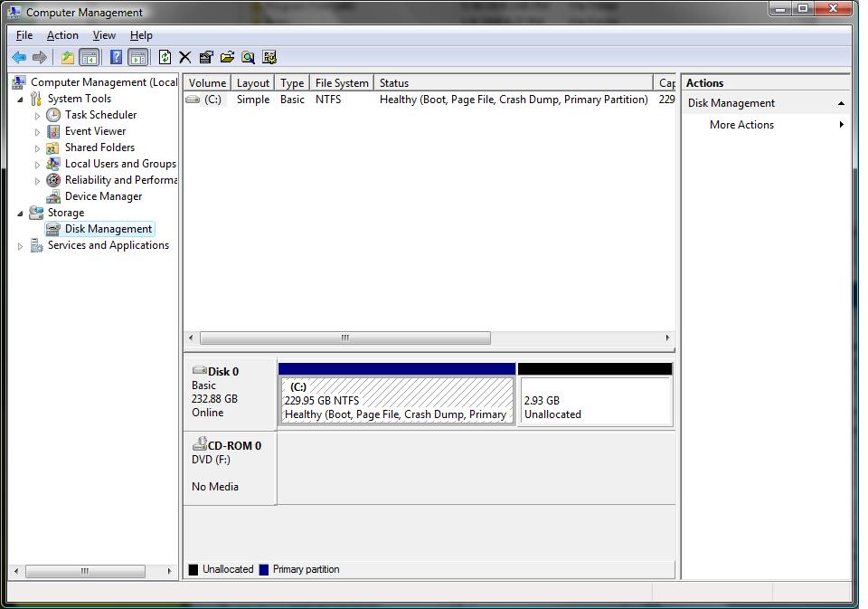Image resolution: width=868 pixels, height=609 pixels.
Task: Collapse the System Tools tree node
Action: pyautogui.click(x=21, y=100)
